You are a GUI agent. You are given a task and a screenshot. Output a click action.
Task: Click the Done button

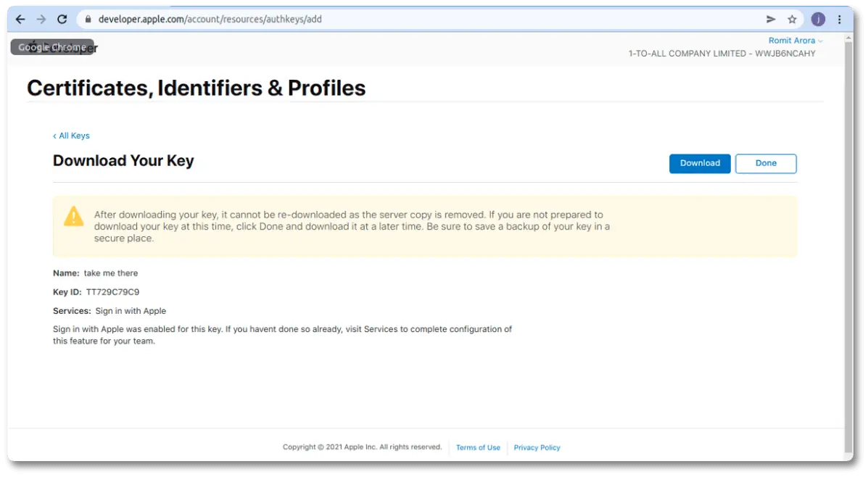(x=766, y=163)
